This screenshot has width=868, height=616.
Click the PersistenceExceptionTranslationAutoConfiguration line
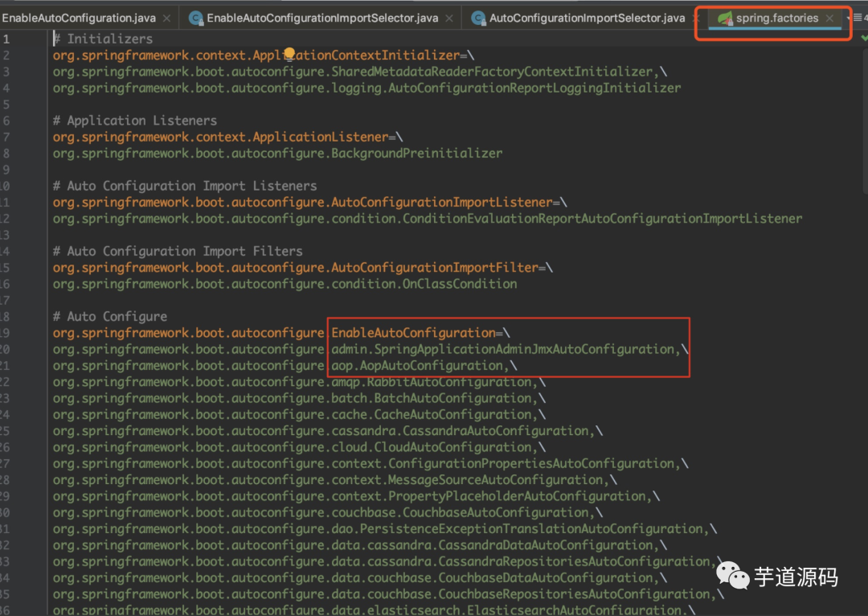tap(385, 529)
